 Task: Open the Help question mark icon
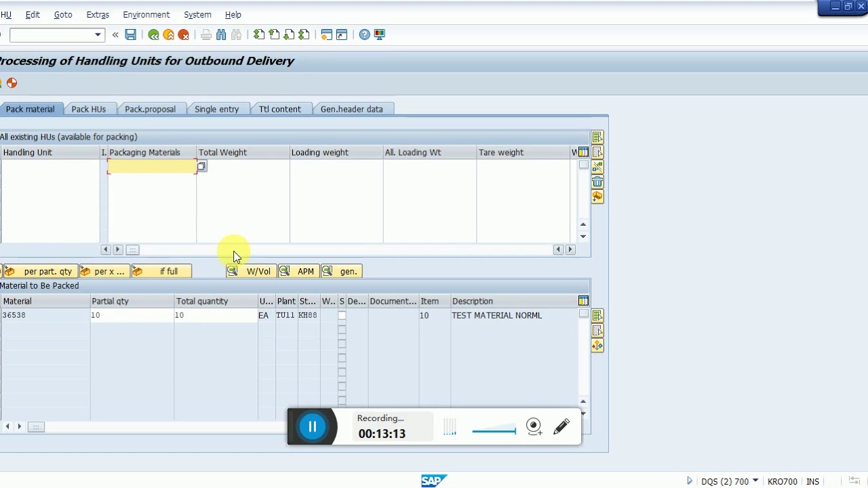click(x=365, y=35)
